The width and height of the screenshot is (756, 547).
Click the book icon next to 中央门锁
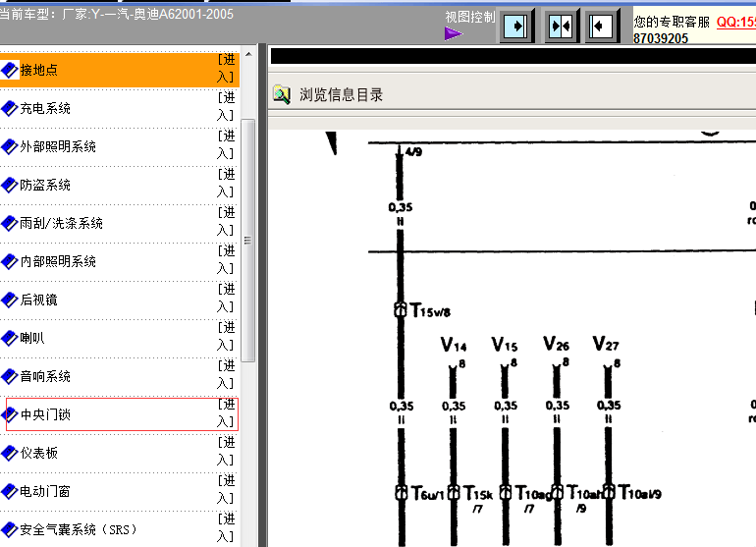(x=10, y=414)
